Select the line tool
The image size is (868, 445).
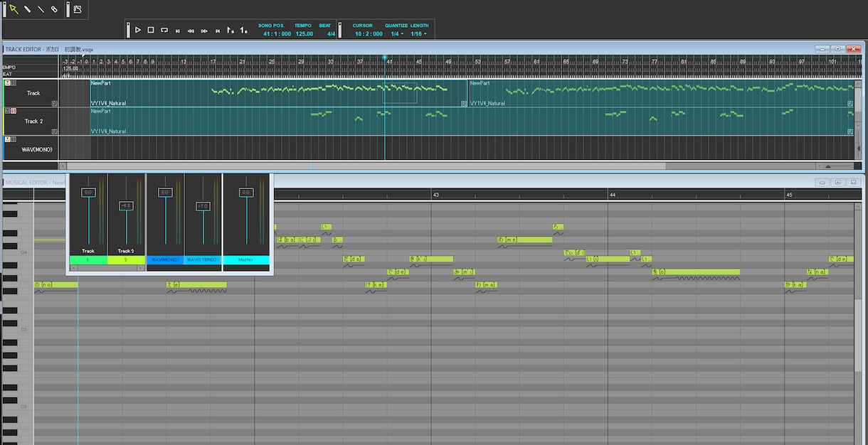41,9
